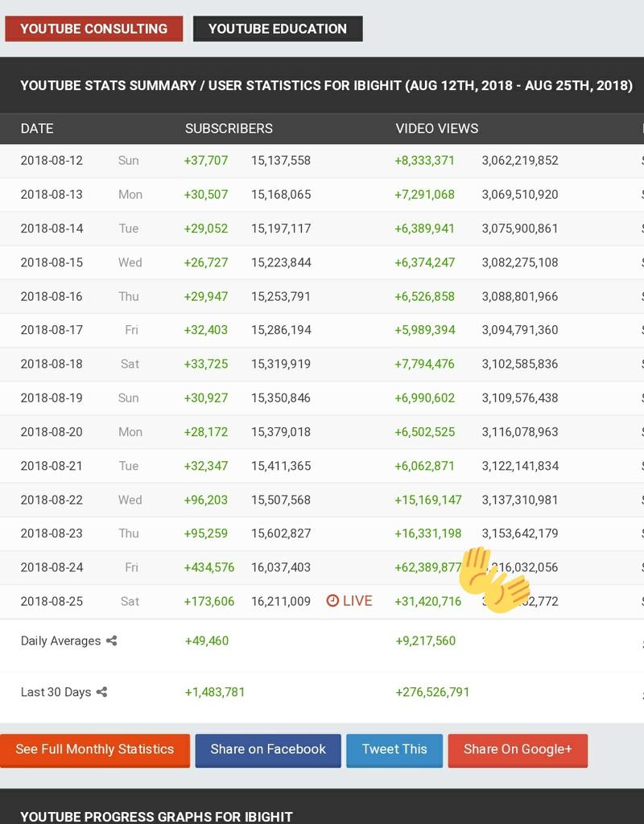Click the VIDEO VIEWS column header
The image size is (644, 824).
point(437,128)
